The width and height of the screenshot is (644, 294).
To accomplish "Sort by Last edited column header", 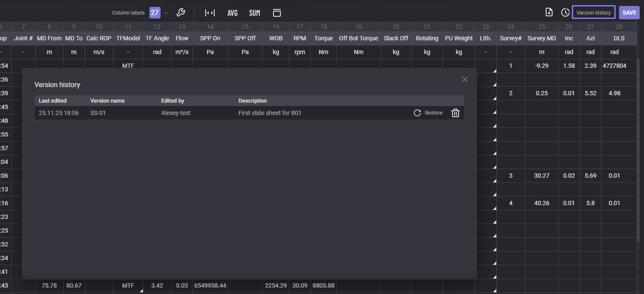I will coord(53,101).
